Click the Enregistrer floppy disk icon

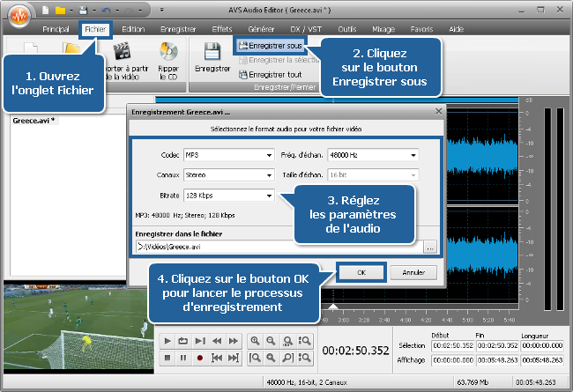tap(212, 52)
